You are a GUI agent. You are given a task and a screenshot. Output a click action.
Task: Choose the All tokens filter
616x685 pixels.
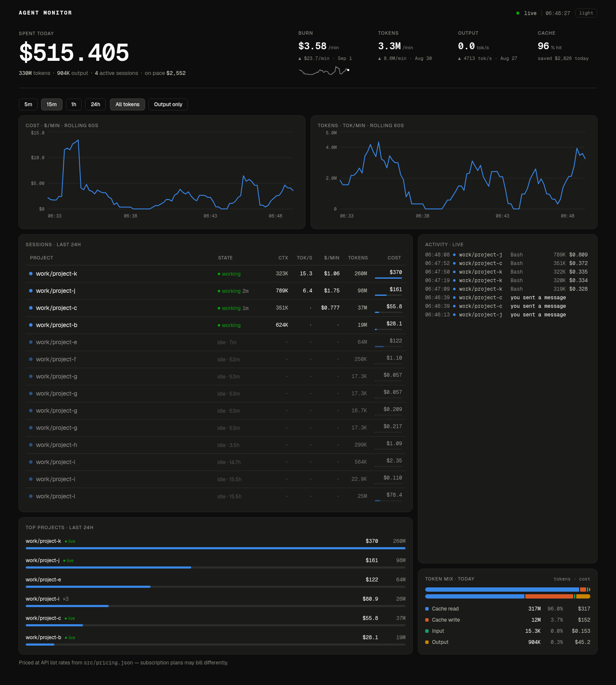point(127,104)
